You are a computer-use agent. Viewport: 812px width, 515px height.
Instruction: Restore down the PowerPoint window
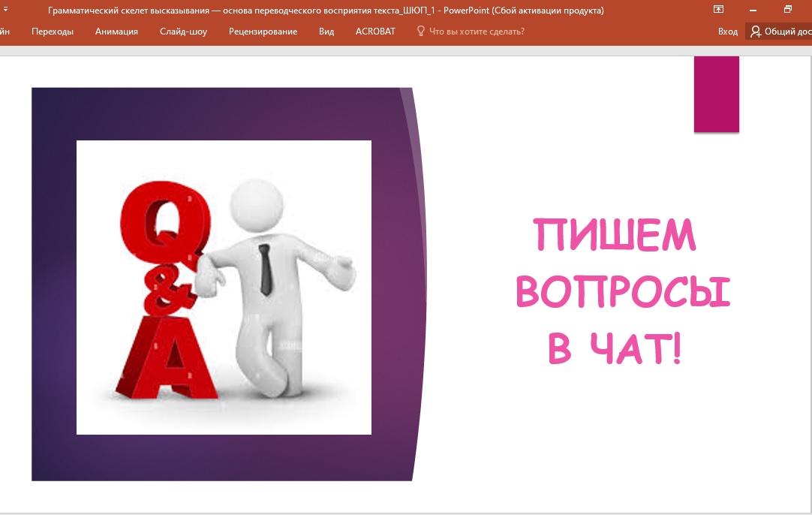[x=787, y=10]
